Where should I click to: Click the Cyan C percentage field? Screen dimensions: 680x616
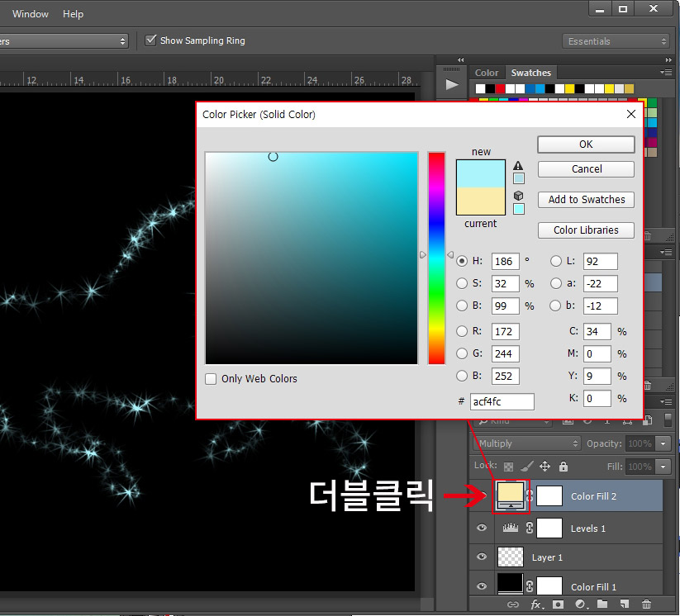coord(597,332)
